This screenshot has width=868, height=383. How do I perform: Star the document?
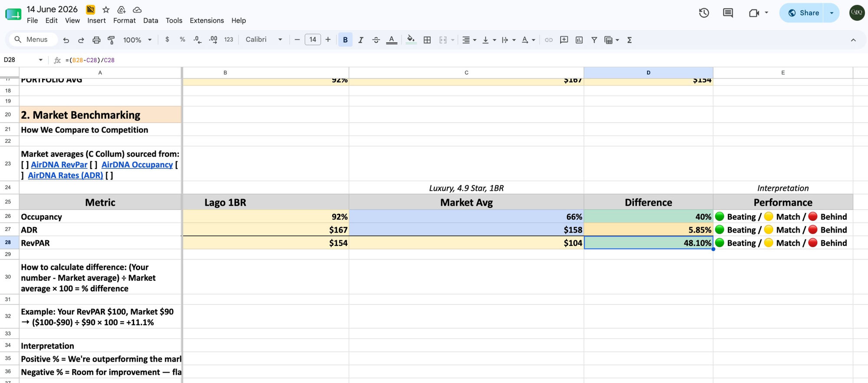[106, 9]
